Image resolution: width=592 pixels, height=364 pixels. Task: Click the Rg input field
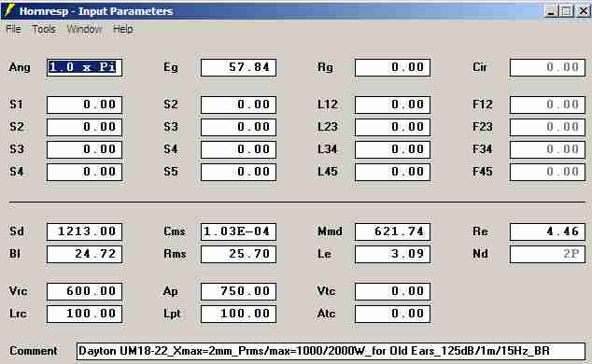(392, 67)
